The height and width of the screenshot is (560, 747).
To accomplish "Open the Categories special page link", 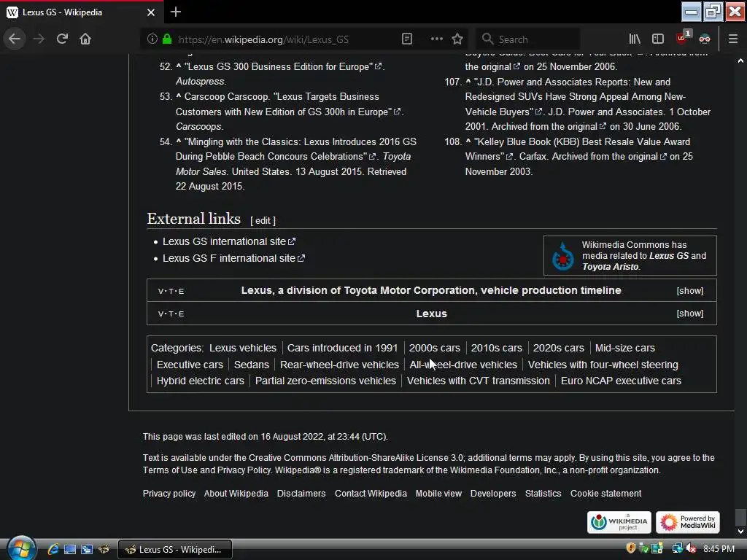I will [x=177, y=348].
